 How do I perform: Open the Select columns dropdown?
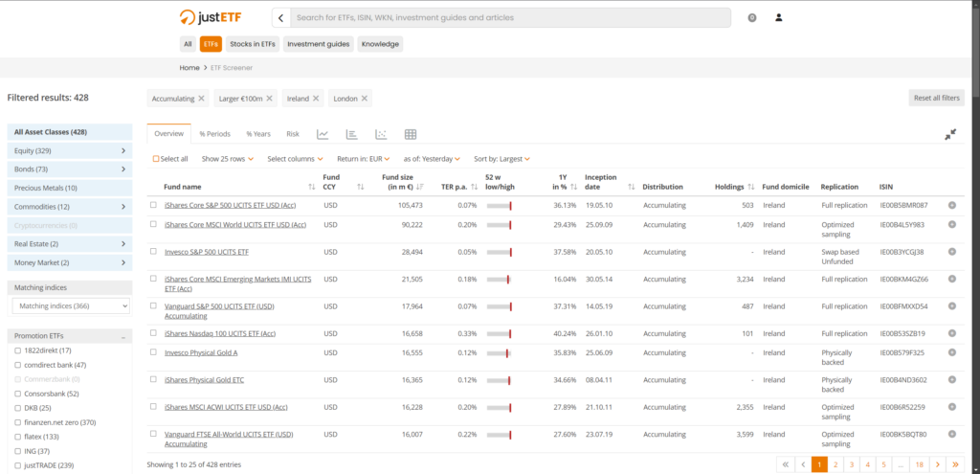295,159
